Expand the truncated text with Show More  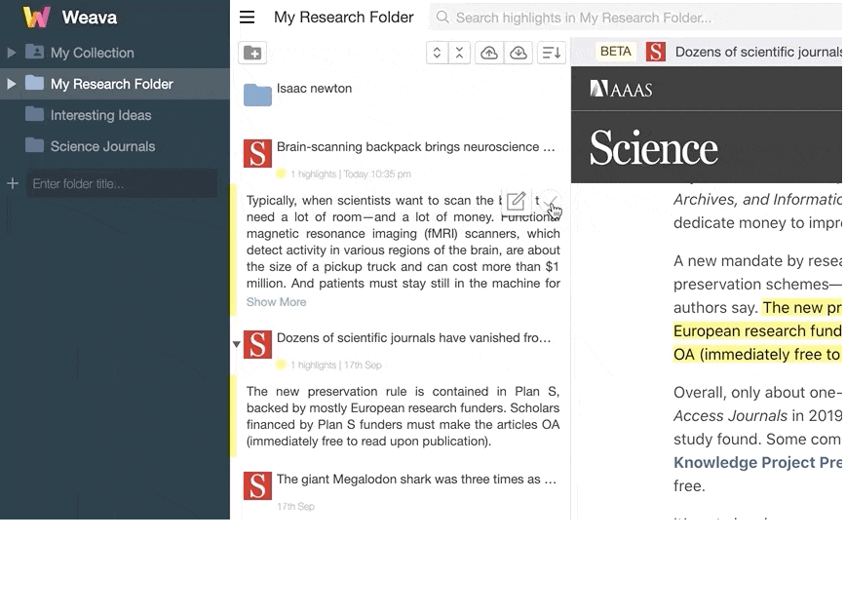click(276, 302)
